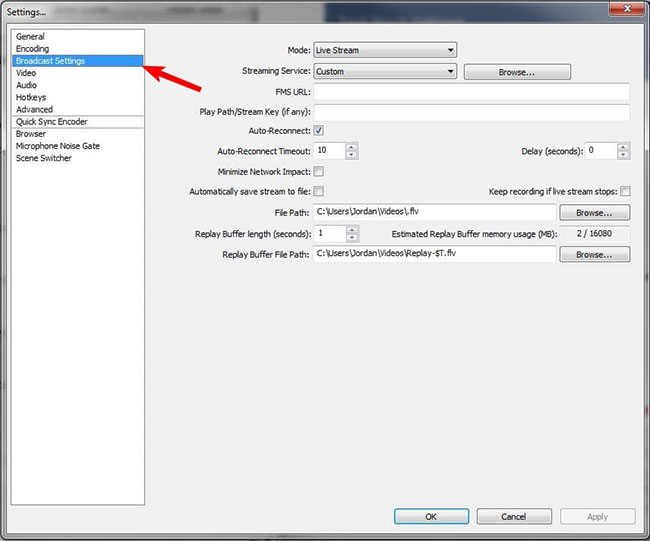Increase the Replay Buffer length value
Viewport: 650px width, 541px height.
tap(352, 229)
